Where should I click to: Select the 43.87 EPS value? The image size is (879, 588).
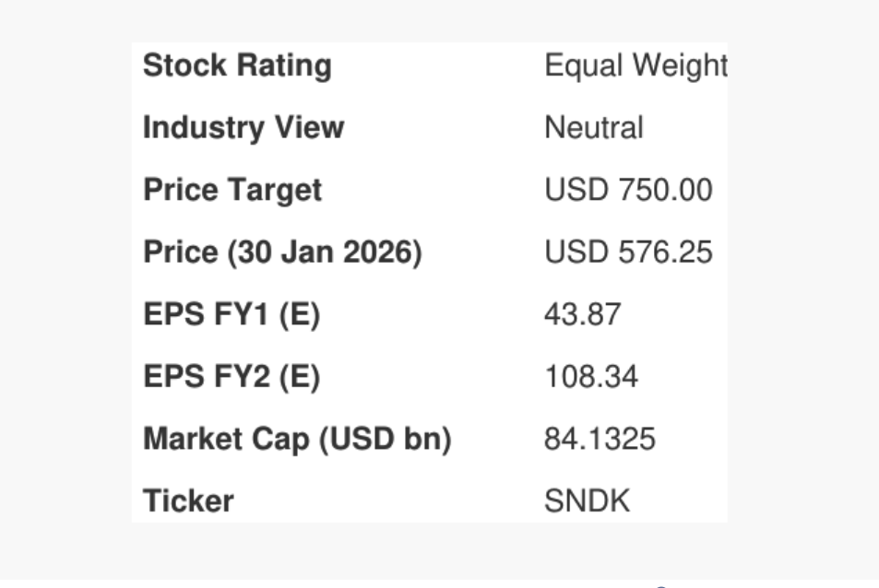coord(582,315)
